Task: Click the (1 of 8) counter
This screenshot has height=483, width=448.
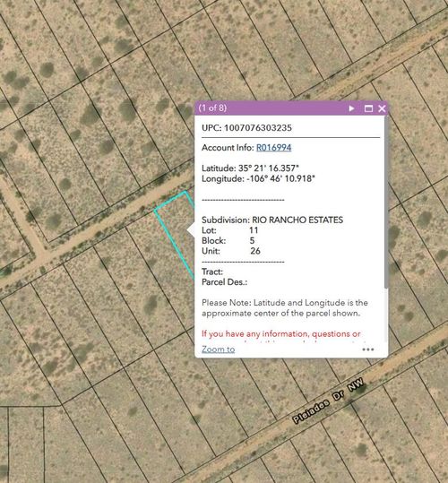Action: 212,108
